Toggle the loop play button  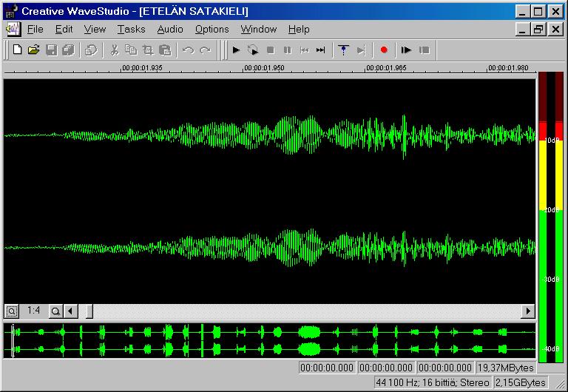[x=253, y=50]
